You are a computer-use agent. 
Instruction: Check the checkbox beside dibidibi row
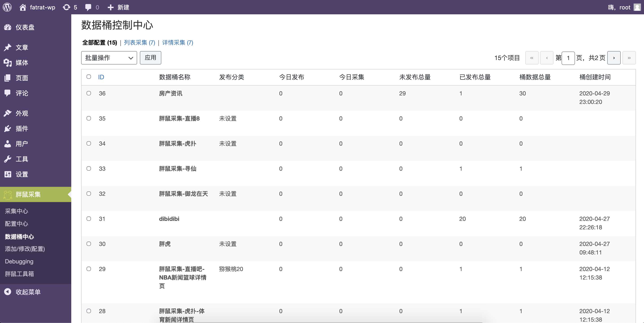coord(89,218)
